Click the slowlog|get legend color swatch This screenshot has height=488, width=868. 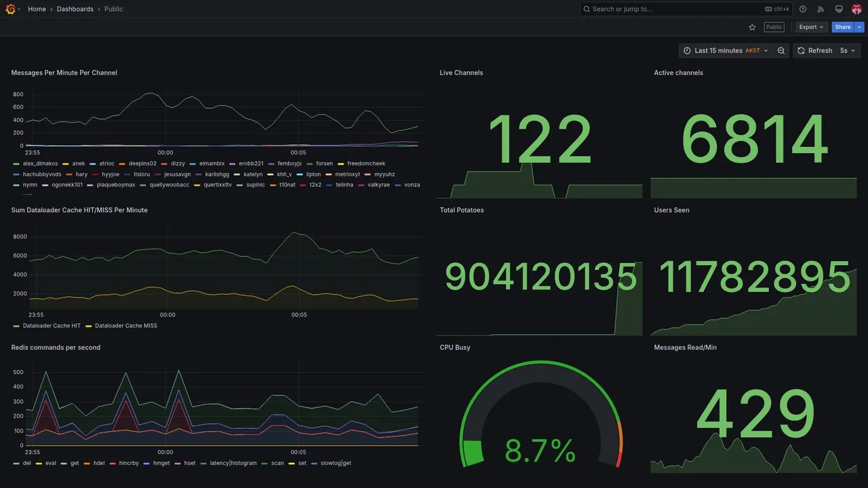[x=315, y=464]
